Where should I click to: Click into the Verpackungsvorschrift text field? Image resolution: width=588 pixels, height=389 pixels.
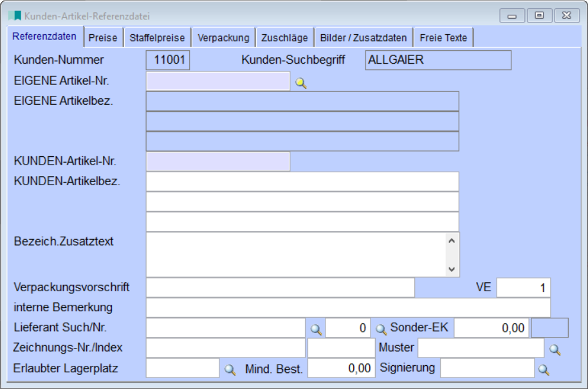click(x=280, y=288)
